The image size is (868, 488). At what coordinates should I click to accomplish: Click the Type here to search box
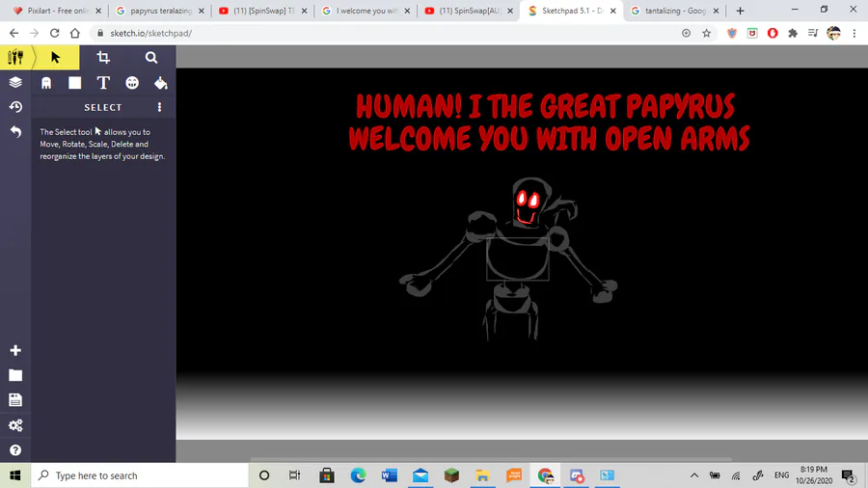(140, 475)
